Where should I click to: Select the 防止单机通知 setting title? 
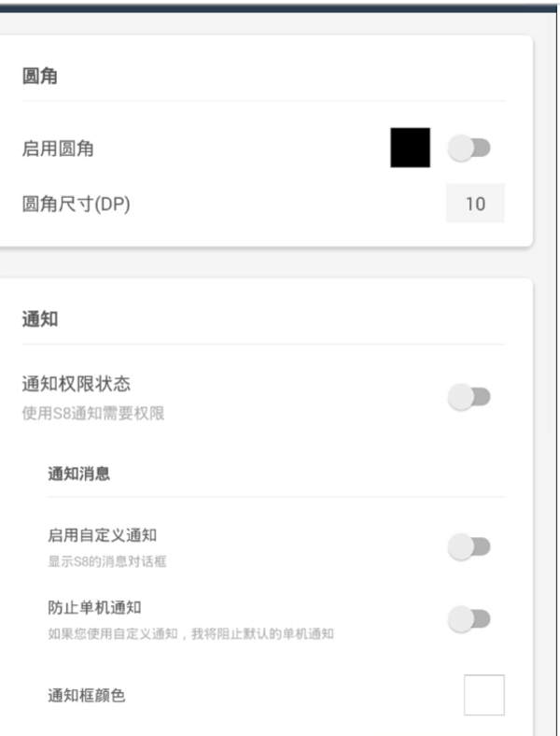click(94, 608)
